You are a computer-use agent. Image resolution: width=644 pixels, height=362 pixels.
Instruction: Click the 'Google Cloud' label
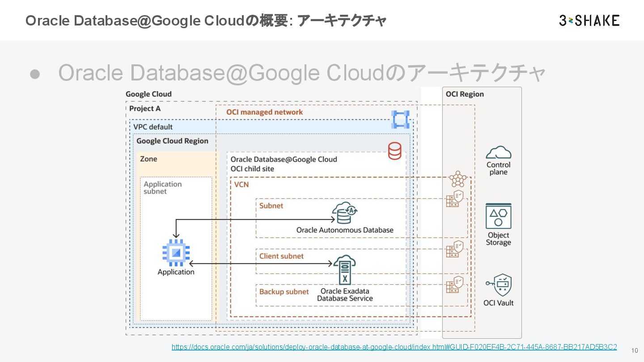pos(148,94)
